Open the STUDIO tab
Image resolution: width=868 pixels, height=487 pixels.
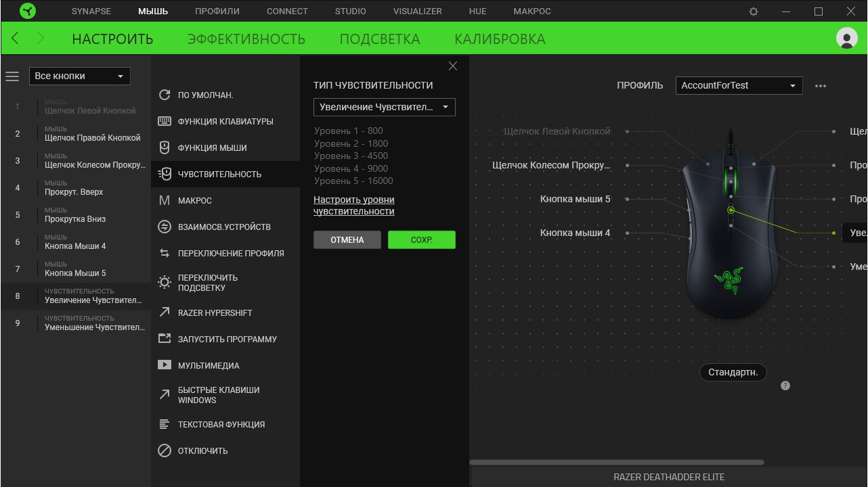pos(351,11)
